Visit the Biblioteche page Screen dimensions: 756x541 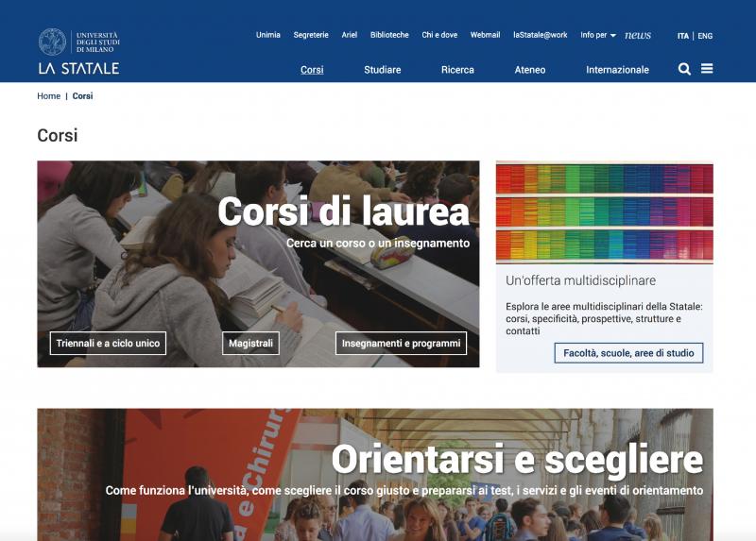coord(389,35)
